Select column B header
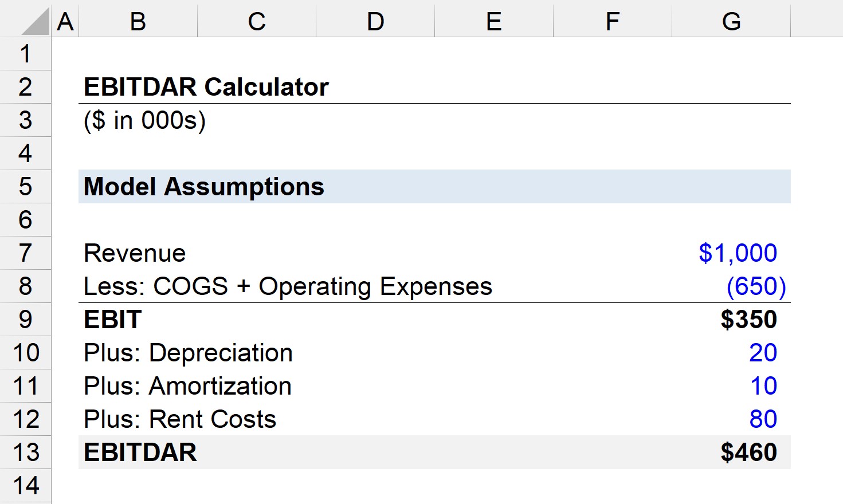The width and height of the screenshot is (843, 504). coord(138,21)
